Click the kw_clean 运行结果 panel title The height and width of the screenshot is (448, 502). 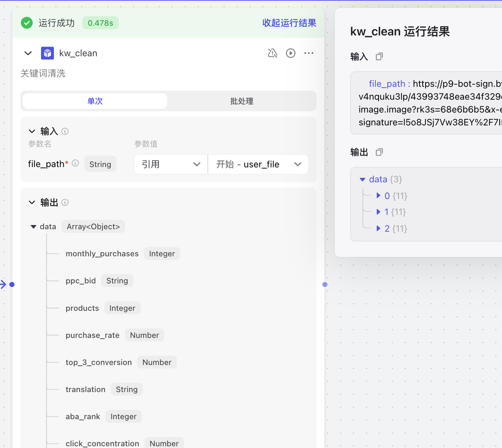click(x=400, y=32)
